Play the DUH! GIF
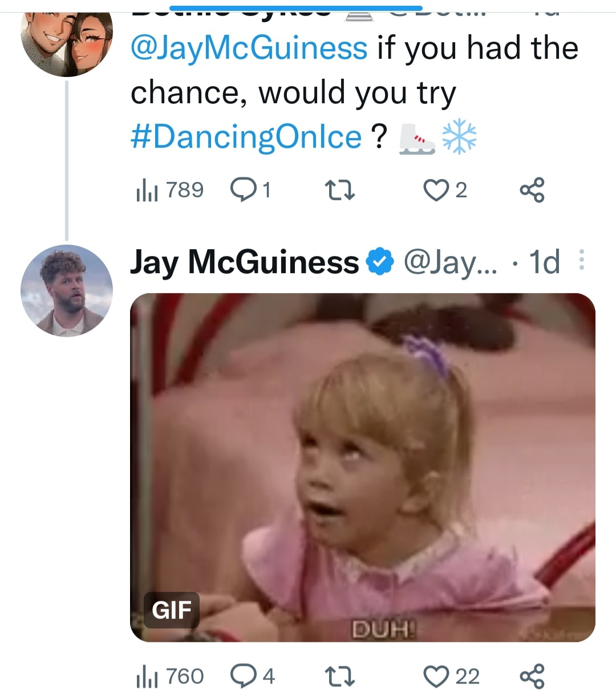The width and height of the screenshot is (616, 691). (362, 468)
